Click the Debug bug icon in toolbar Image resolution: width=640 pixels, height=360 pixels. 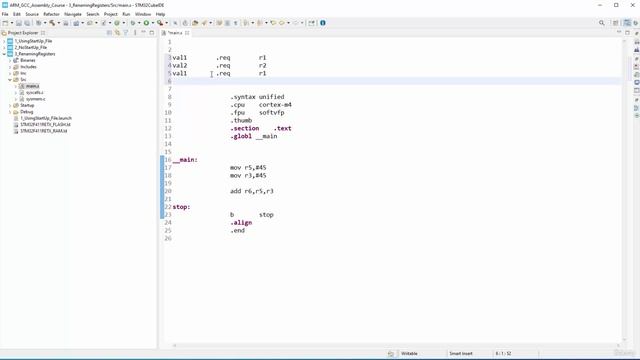pyautogui.click(x=133, y=23)
